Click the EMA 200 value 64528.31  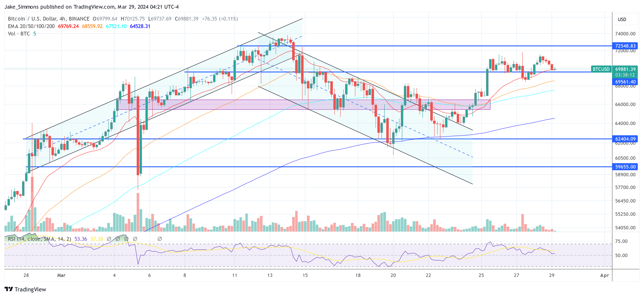[140, 26]
